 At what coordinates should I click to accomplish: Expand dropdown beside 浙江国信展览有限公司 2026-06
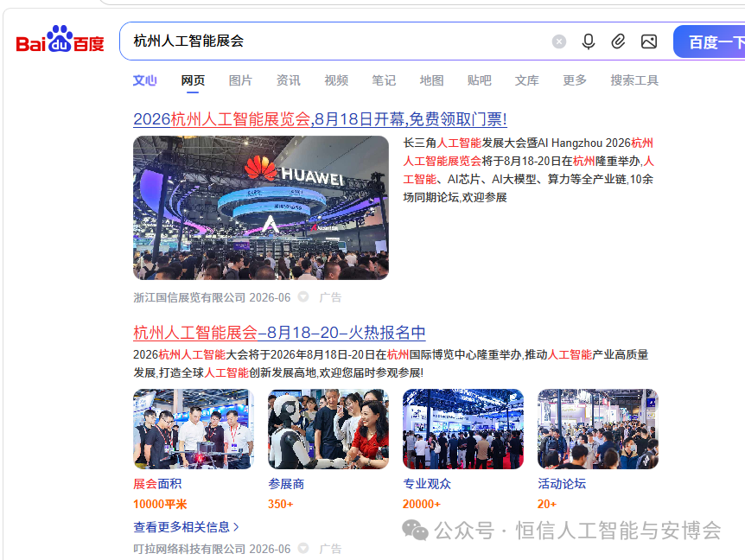302,297
